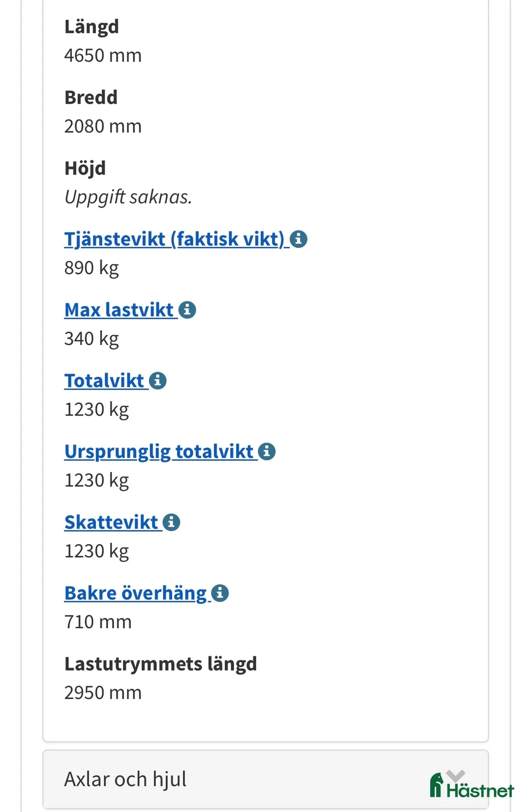531x812 pixels.
Task: Select the Lastutrymmets längd value 2950 mm
Action: click(x=103, y=692)
